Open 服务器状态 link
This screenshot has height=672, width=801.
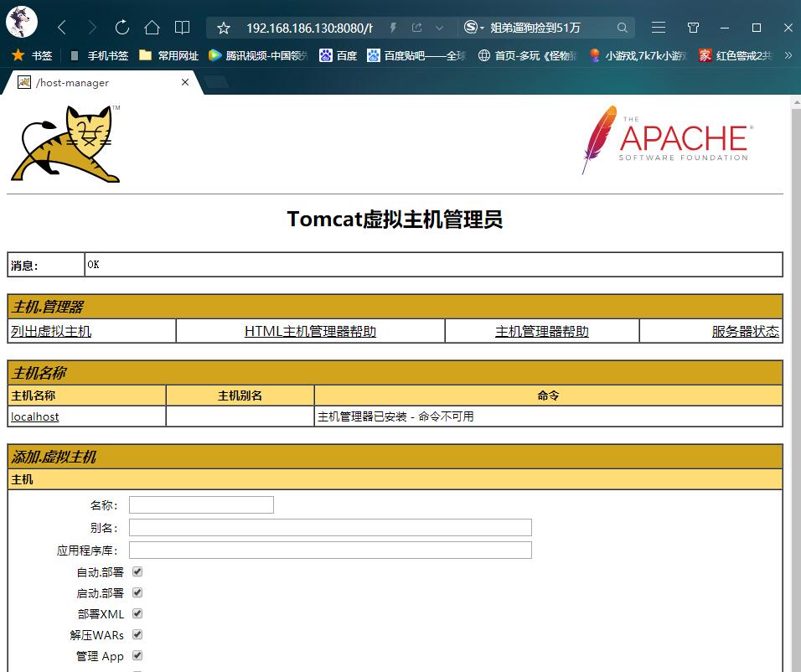coord(746,331)
